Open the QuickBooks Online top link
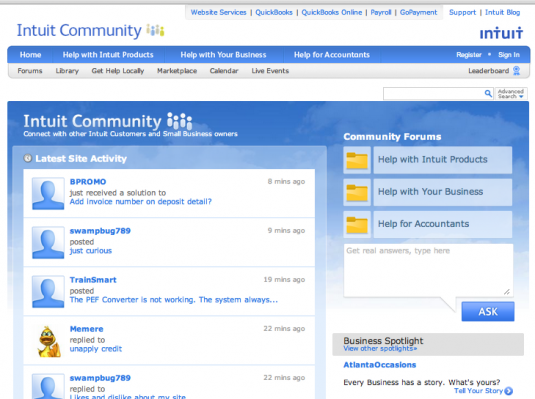The height and width of the screenshot is (399, 535). 332,13
